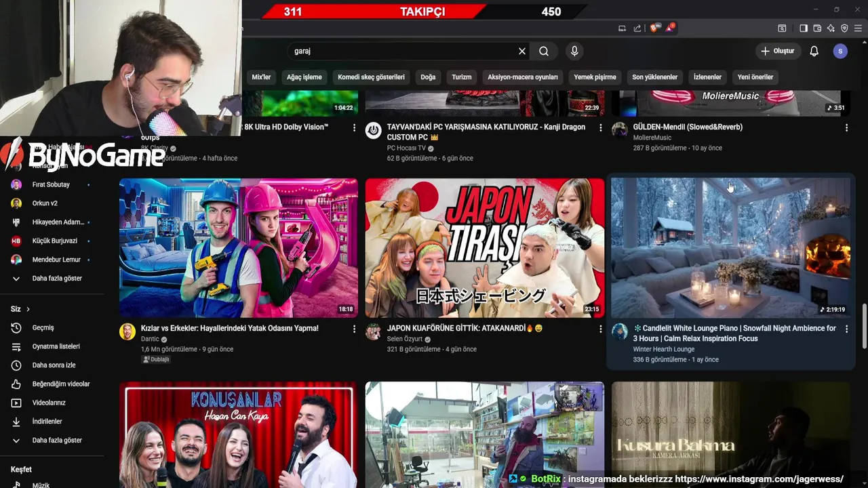868x488 pixels.
Task: Toggle the Brave sidebar panel icon
Action: click(x=804, y=28)
